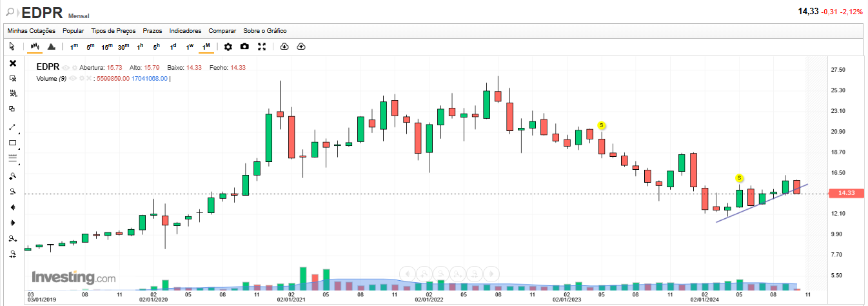Image resolution: width=868 pixels, height=306 pixels.
Task: Select 30 minute timeframe
Action: [124, 46]
